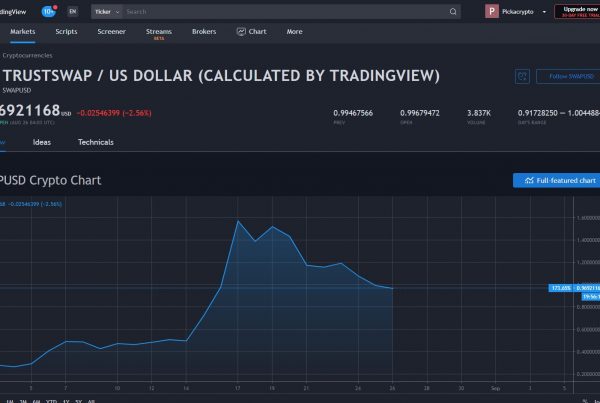This screenshot has height=403, width=600.
Task: Click the chart peak near date 17
Action: point(238,221)
